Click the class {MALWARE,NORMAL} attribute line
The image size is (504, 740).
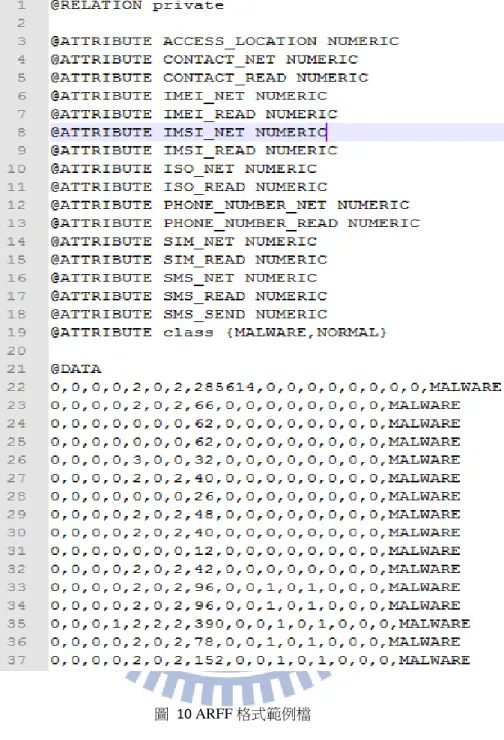(218, 333)
